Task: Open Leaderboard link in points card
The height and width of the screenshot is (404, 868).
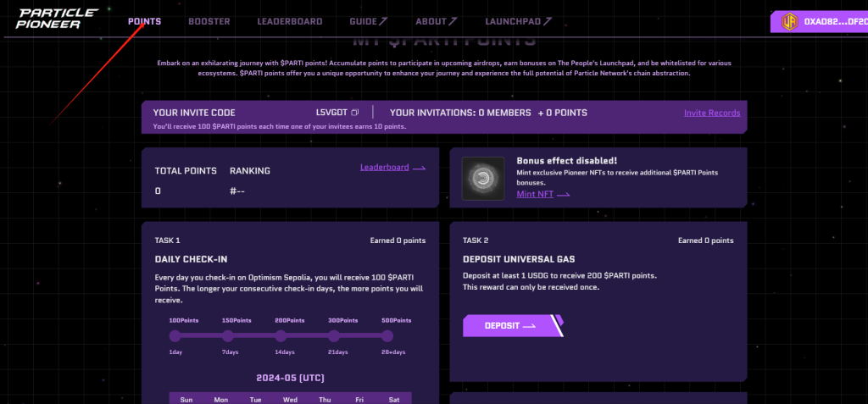Action: [x=392, y=167]
